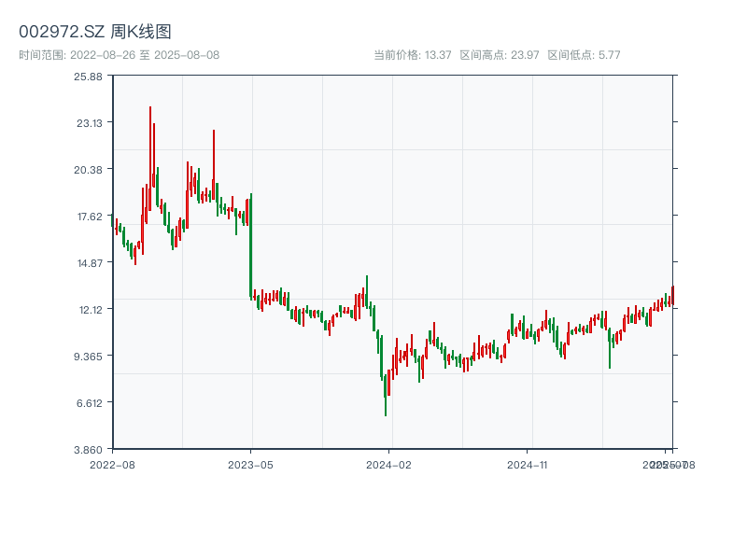Click the 25.88 y-axis price label
This screenshot has height=560, width=747.
click(x=89, y=76)
